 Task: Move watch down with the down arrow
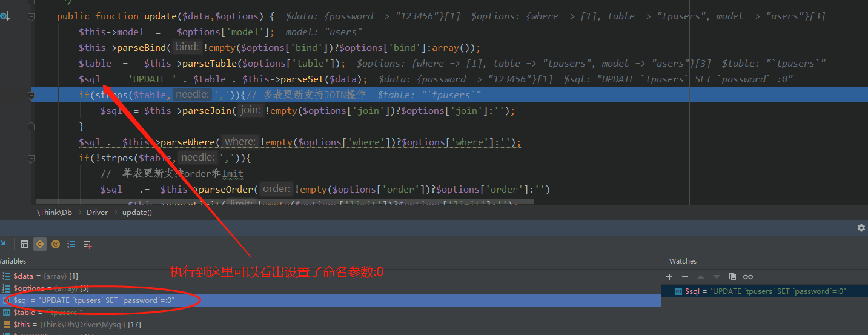717,276
